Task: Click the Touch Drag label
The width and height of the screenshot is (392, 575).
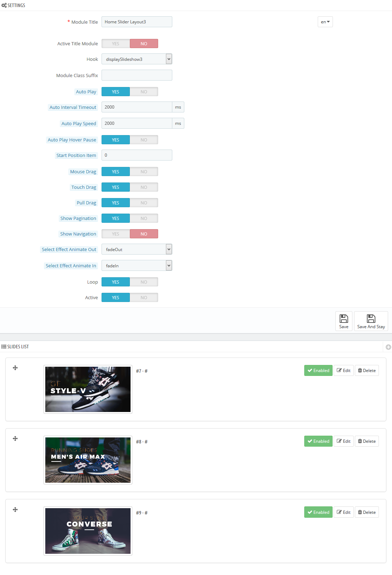Action: pyautogui.click(x=84, y=187)
